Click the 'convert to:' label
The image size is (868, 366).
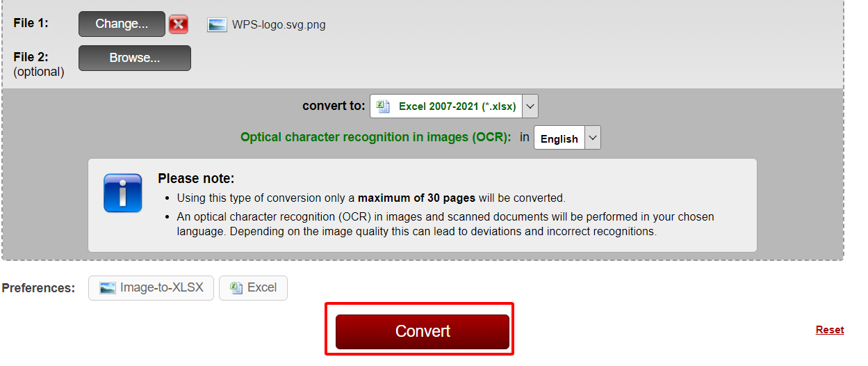[x=334, y=106]
